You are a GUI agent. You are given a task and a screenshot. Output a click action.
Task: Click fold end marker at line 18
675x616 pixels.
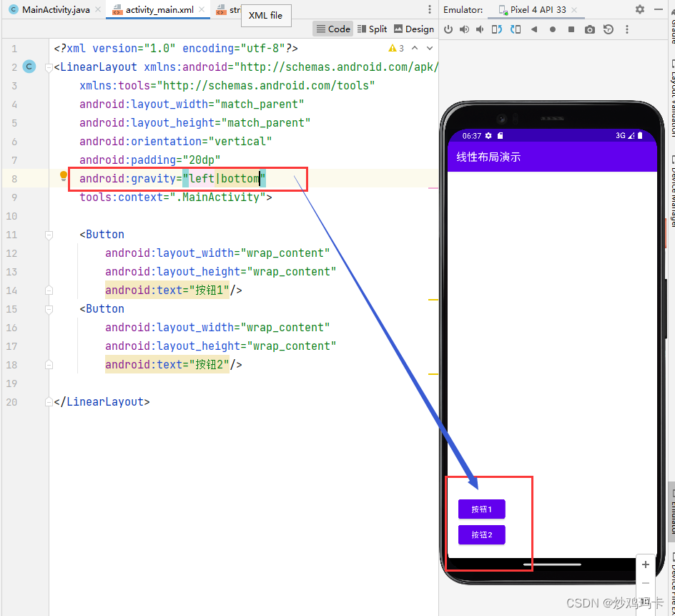(x=49, y=365)
